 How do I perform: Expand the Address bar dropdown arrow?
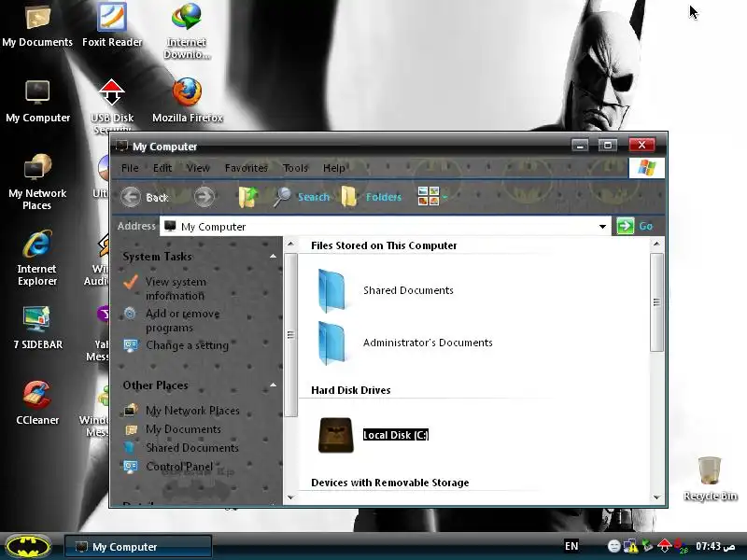602,226
